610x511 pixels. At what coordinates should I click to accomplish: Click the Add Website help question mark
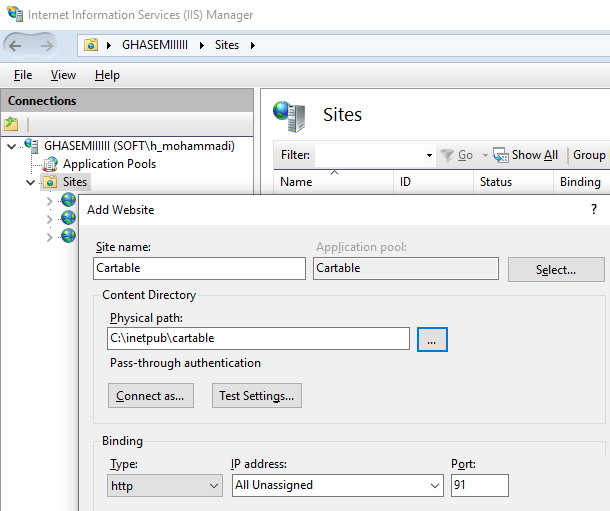594,209
